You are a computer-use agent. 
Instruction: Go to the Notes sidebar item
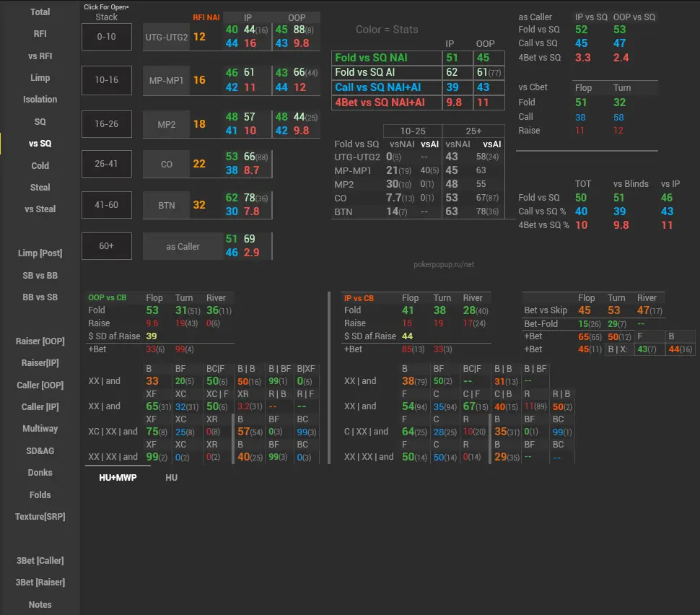point(40,604)
